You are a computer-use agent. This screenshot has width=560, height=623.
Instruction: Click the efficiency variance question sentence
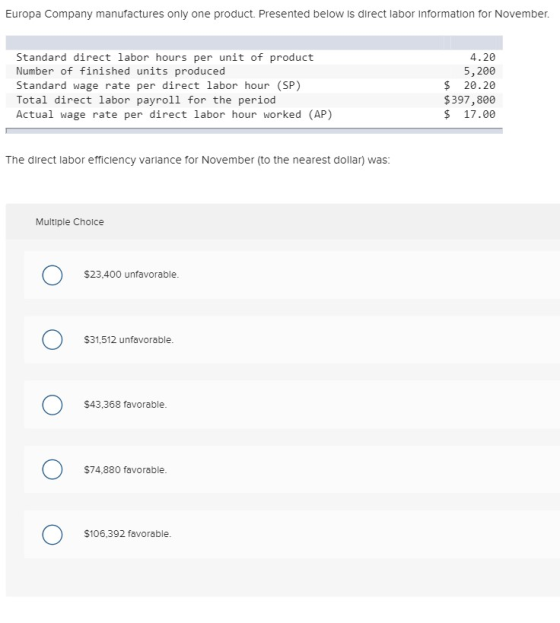click(198, 160)
